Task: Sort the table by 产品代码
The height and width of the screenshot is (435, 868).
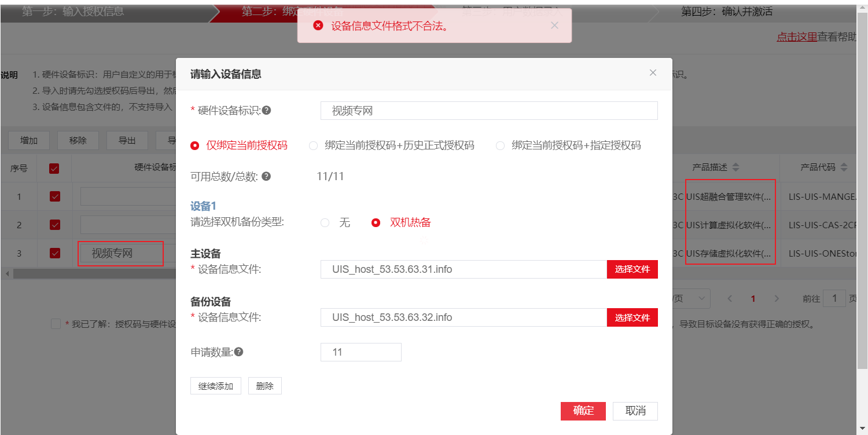Action: point(843,167)
